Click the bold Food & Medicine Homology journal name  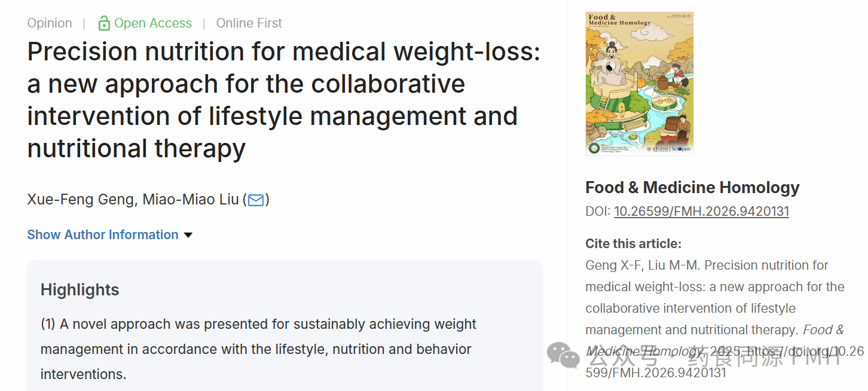[x=692, y=188]
